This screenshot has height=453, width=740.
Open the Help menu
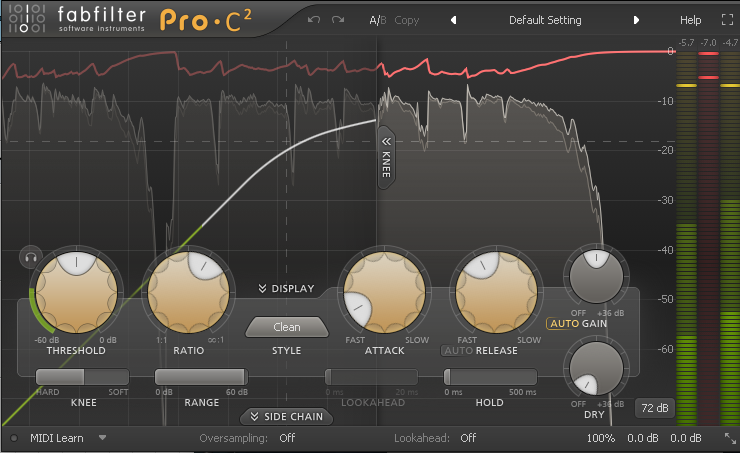(x=690, y=20)
